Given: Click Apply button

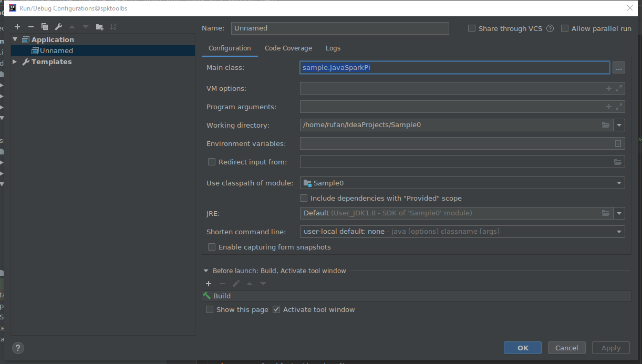Looking at the screenshot, I should tap(611, 348).
